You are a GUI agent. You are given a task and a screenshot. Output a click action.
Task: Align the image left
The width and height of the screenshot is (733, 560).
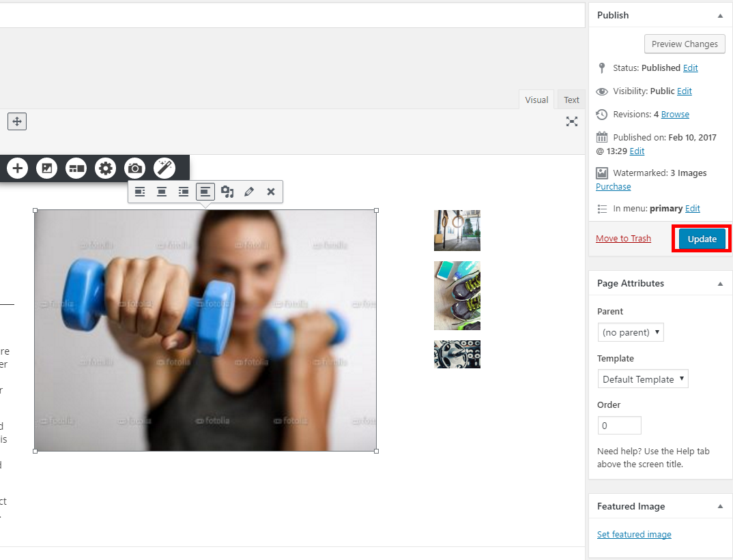pos(140,192)
